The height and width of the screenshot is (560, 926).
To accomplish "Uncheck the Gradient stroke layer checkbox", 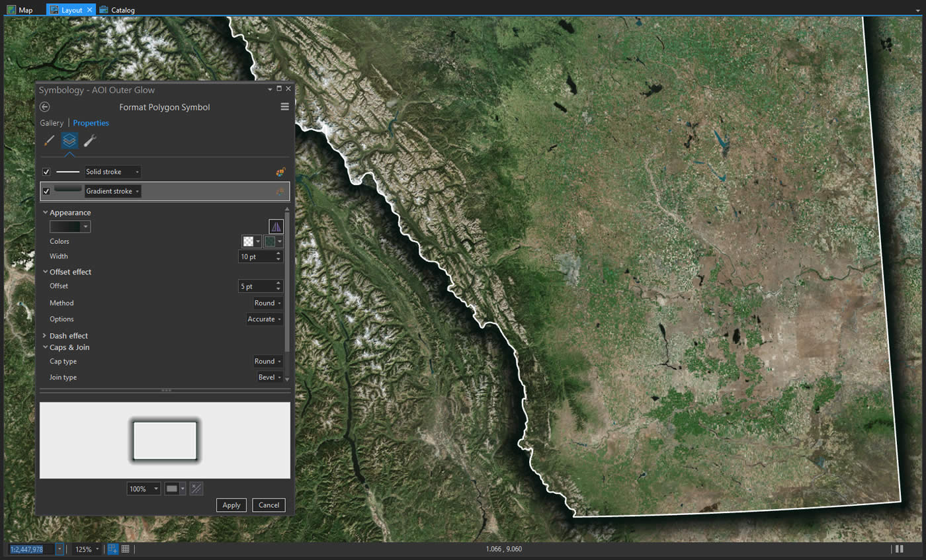I will pos(46,192).
